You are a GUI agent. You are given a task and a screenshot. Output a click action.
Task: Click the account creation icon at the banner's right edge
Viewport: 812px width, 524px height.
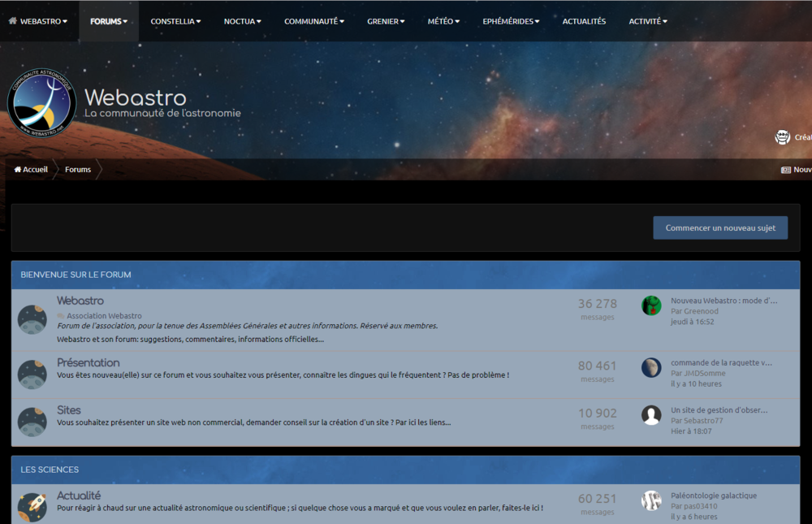pos(783,136)
